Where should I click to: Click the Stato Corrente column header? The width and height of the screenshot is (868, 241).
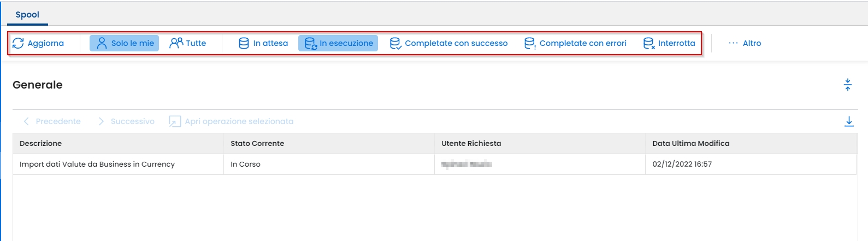(x=257, y=143)
